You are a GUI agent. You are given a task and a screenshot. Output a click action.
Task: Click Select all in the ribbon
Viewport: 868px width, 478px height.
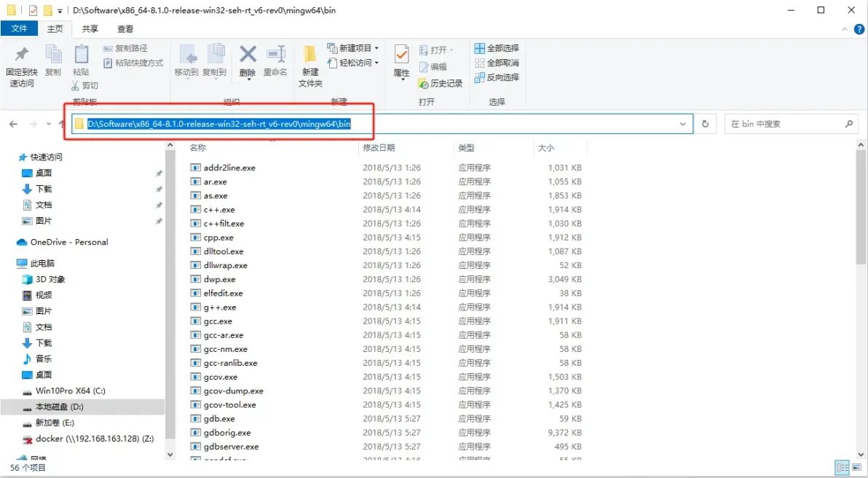(497, 49)
